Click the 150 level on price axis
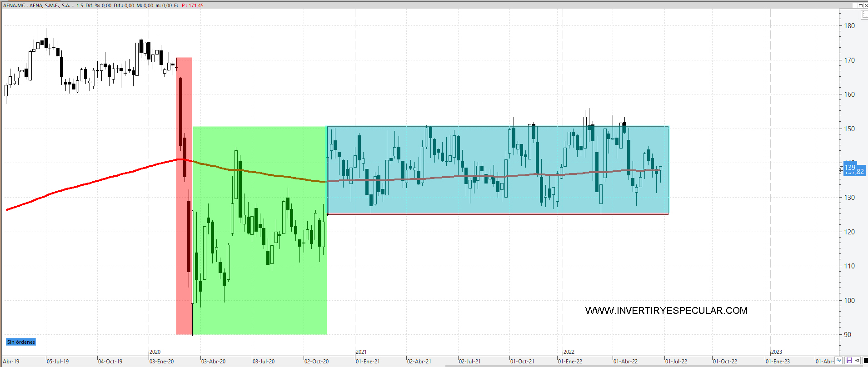Screen dimensions: 868x367 click(x=849, y=129)
